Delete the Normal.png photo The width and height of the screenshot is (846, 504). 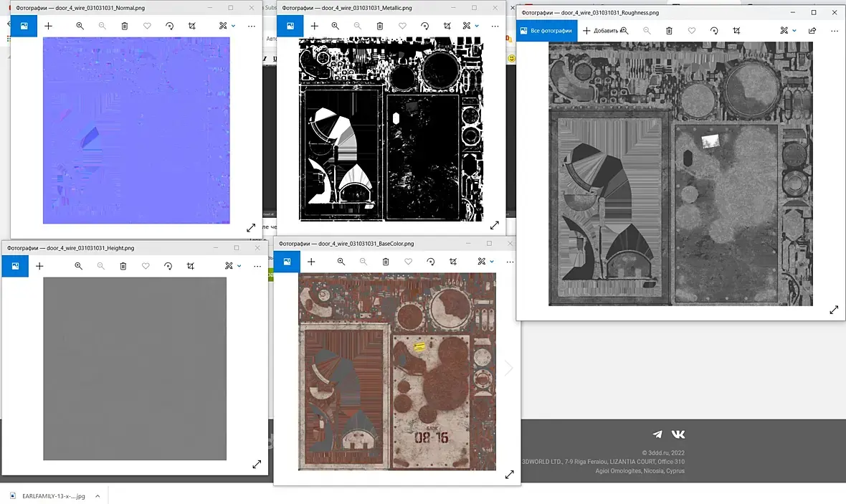125,26
